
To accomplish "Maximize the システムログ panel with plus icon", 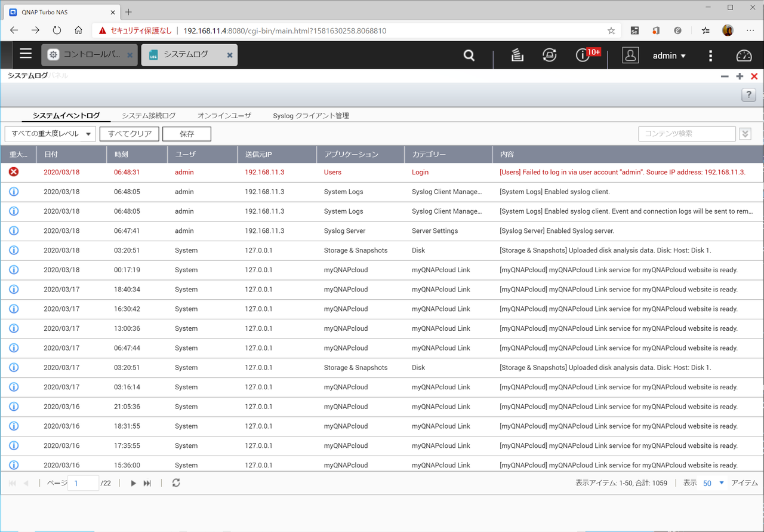I will click(x=740, y=76).
